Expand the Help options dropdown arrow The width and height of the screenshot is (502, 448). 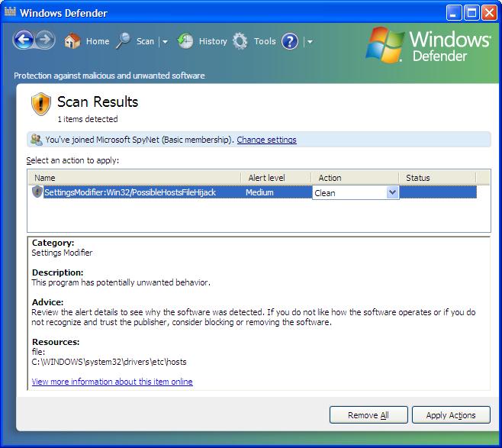coord(310,42)
